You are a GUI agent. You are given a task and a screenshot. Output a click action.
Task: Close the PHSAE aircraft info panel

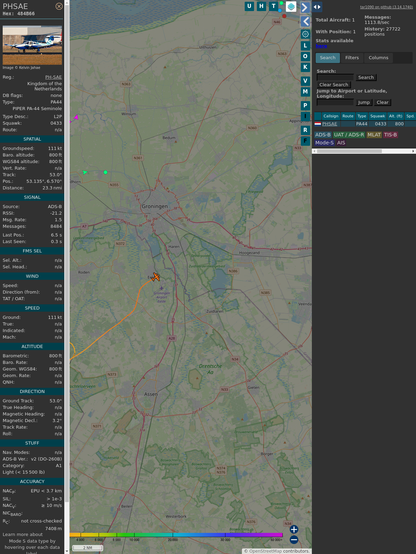[x=59, y=6]
